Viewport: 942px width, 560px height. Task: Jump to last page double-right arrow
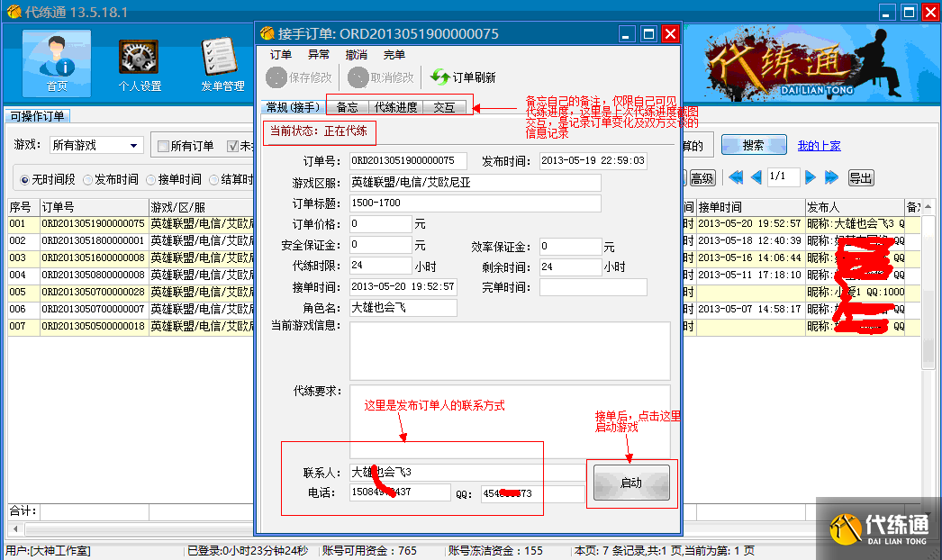tap(831, 177)
